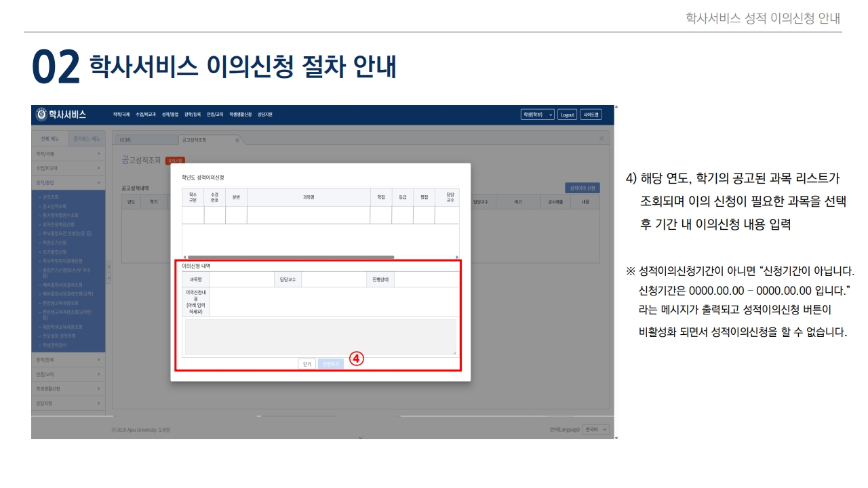Click the Logout button
868x488 pixels.
(568, 115)
